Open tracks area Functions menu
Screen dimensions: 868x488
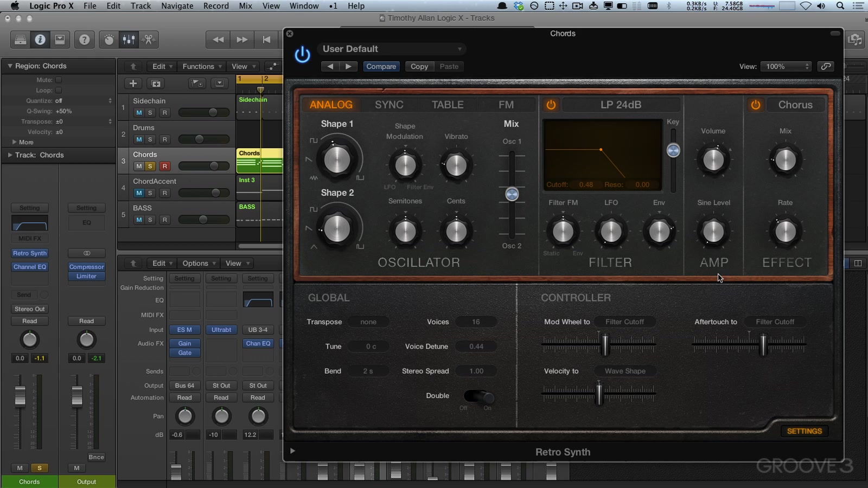point(202,66)
